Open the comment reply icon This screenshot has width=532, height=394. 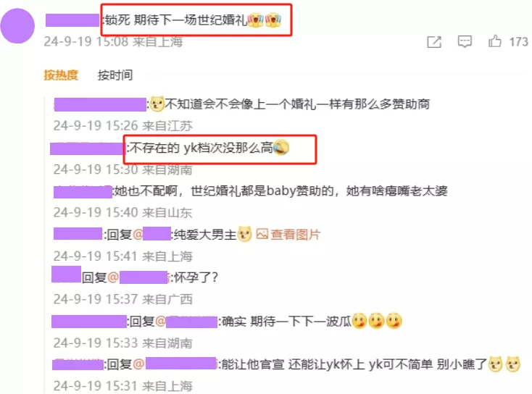click(465, 41)
